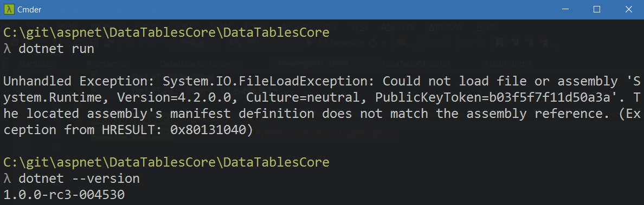
Task: Close the Cmder terminal window
Action: pos(628,9)
